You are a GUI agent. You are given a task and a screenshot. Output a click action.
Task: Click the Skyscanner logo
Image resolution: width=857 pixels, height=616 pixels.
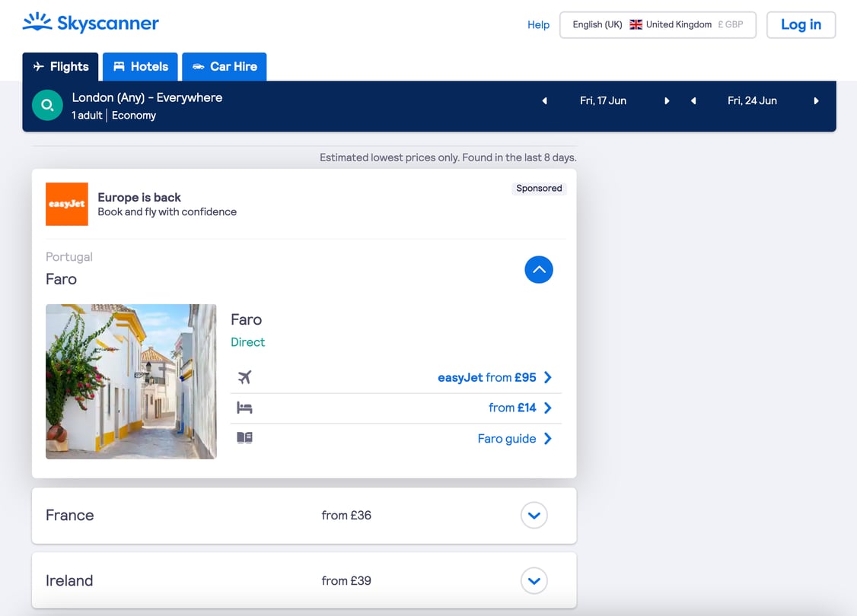click(91, 23)
